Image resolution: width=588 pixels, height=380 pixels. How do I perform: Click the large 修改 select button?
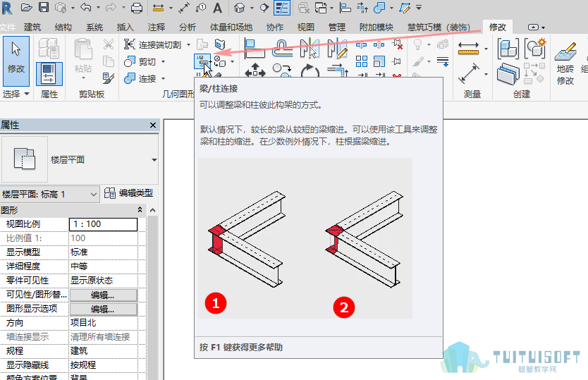(x=16, y=61)
